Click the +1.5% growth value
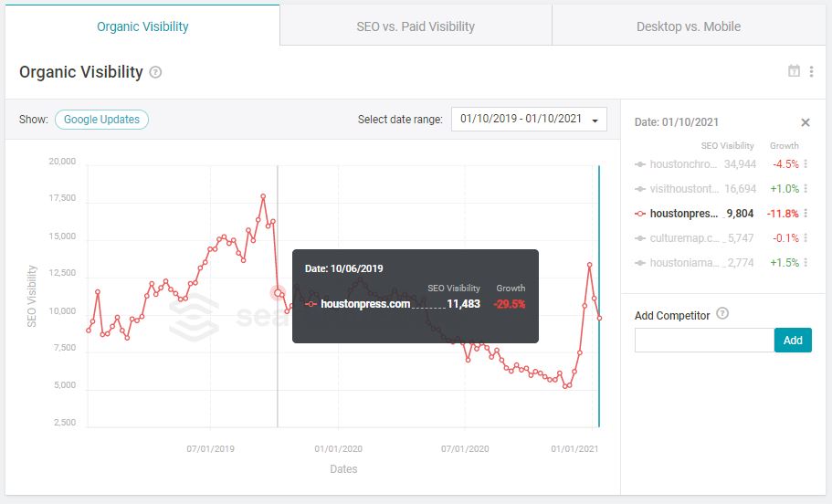 785,263
